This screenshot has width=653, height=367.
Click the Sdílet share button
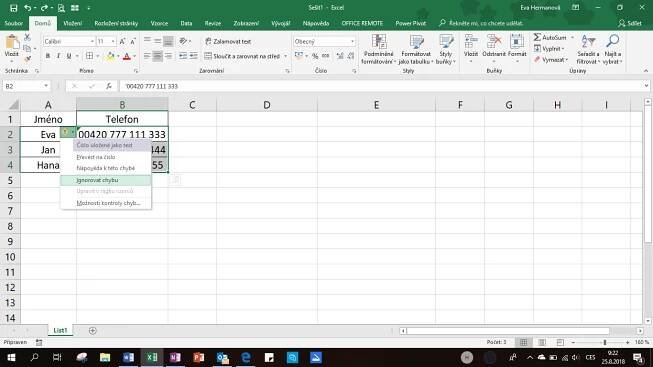(630, 23)
